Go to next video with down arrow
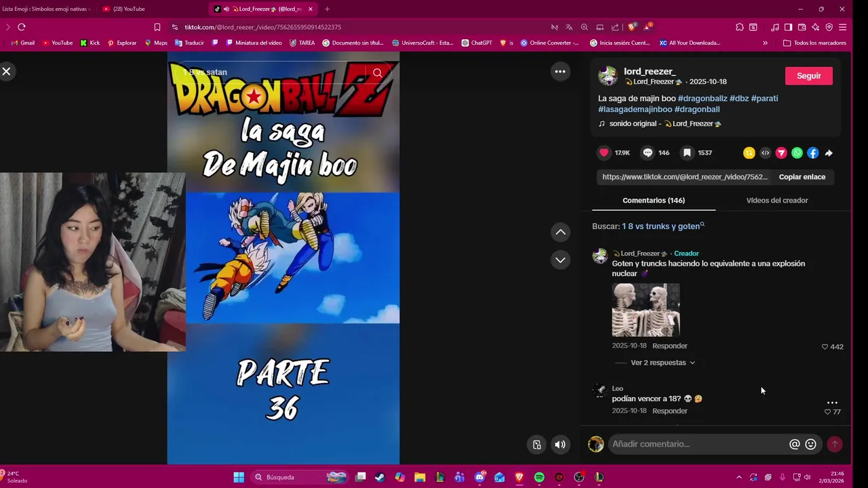This screenshot has height=488, width=868. (x=561, y=260)
